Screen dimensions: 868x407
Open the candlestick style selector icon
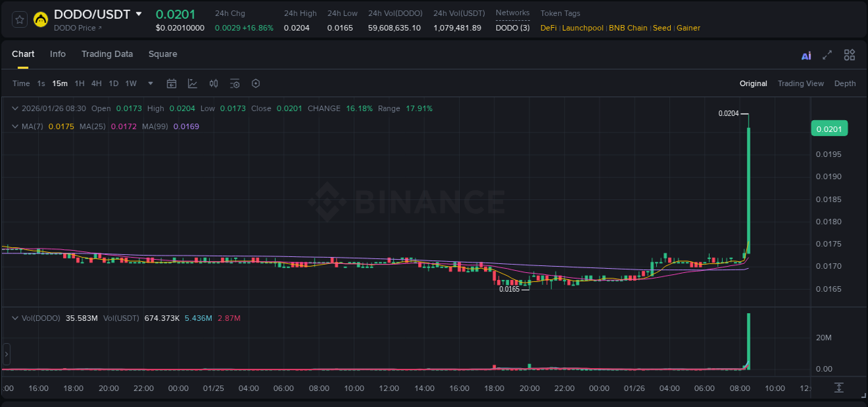(x=214, y=83)
